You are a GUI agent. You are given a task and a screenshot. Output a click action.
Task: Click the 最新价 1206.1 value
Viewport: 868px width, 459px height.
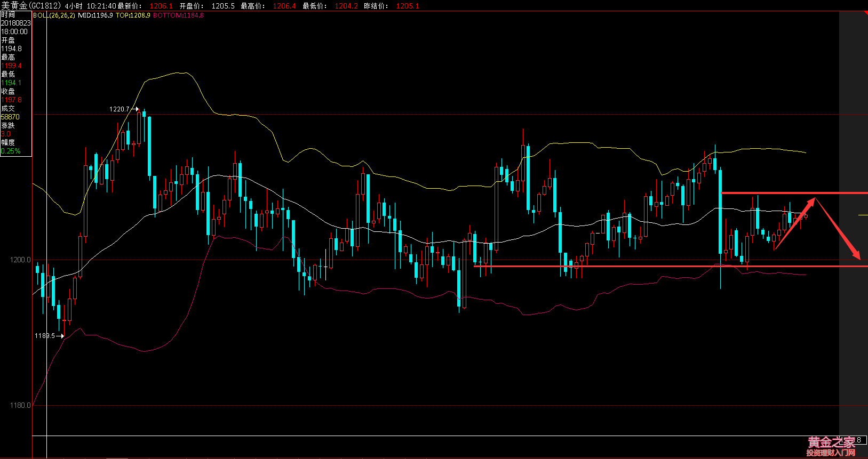tap(161, 6)
